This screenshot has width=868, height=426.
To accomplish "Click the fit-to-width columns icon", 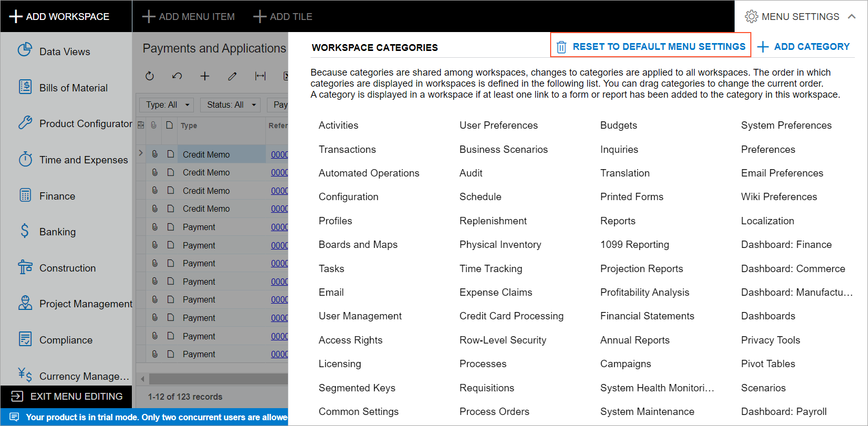I will tap(260, 76).
